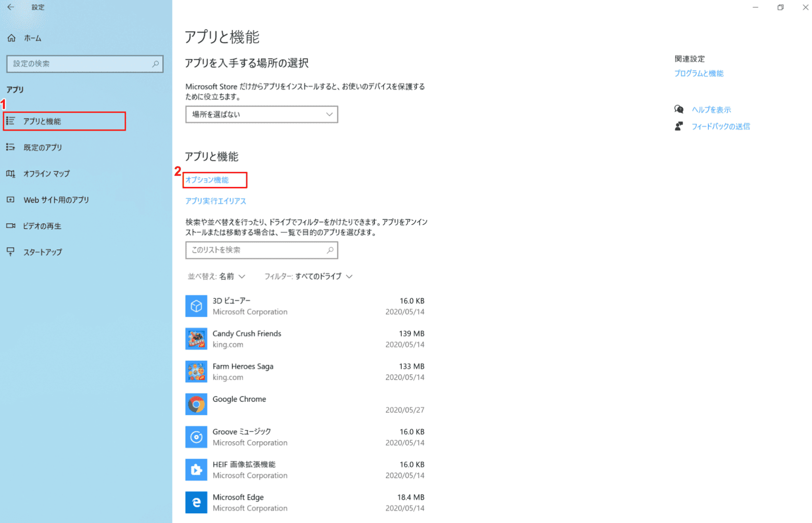Click the 3D ビューアー app icon

pyautogui.click(x=196, y=306)
